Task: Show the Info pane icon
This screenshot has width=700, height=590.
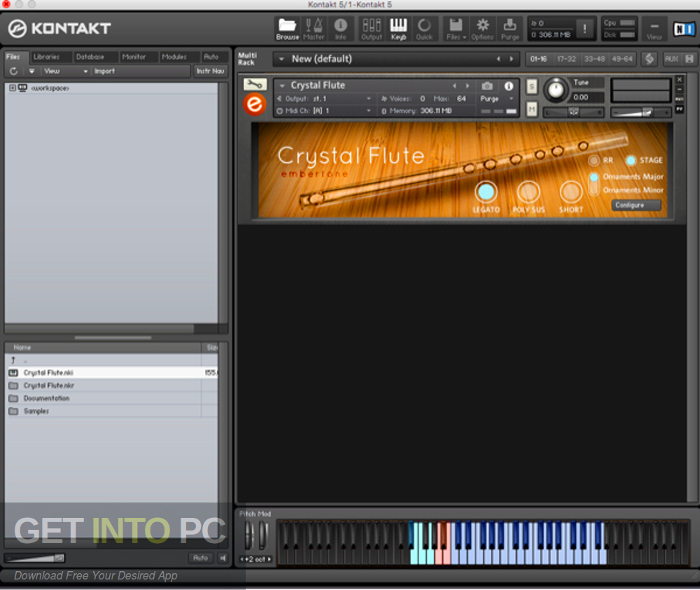Action: (341, 29)
